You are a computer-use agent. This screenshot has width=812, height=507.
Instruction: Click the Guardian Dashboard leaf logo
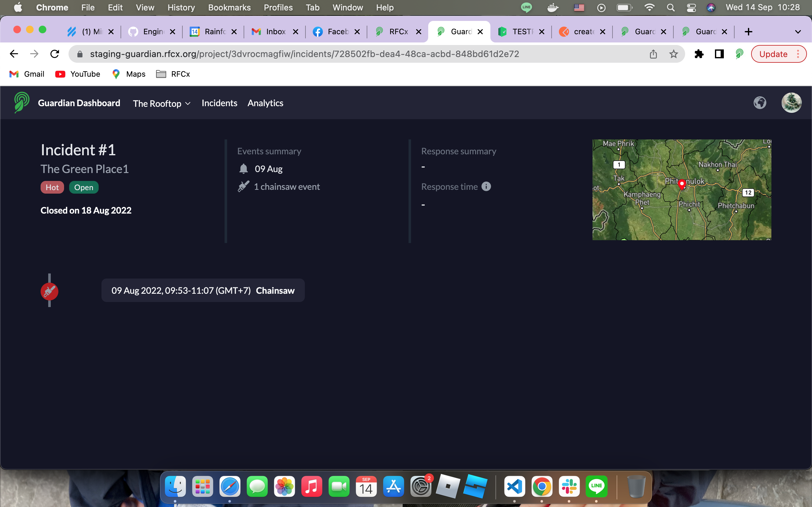[x=22, y=103]
